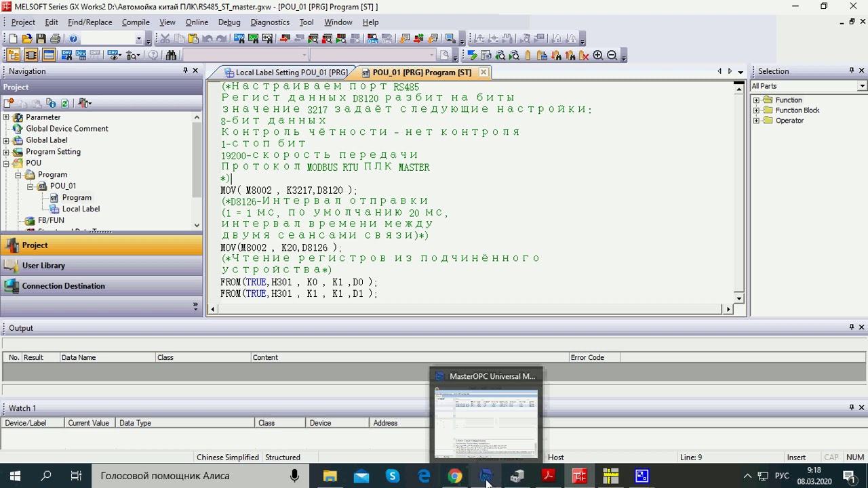Open help with the blue question icon
This screenshot has height=488, width=868.
tap(73, 39)
